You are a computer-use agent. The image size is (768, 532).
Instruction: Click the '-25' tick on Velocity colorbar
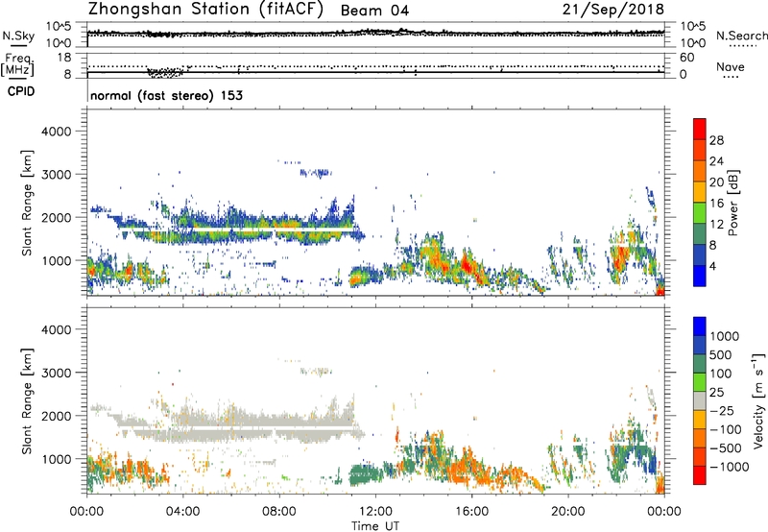(x=722, y=410)
